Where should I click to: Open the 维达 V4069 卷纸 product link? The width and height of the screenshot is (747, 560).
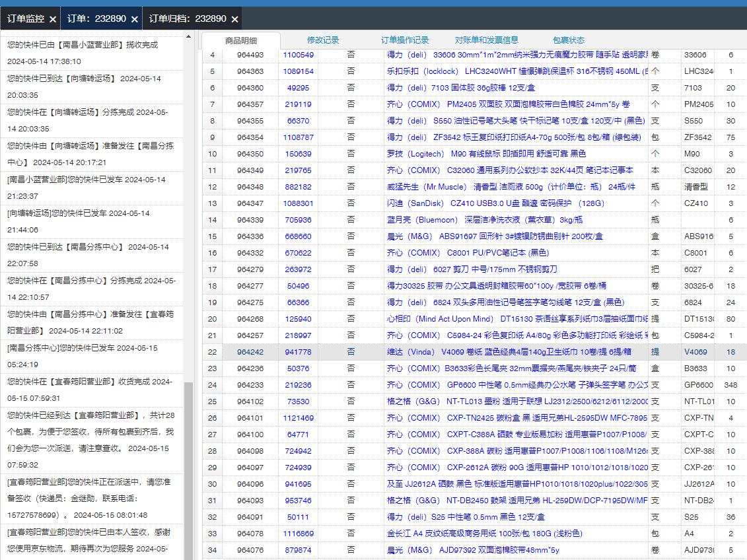(509, 352)
